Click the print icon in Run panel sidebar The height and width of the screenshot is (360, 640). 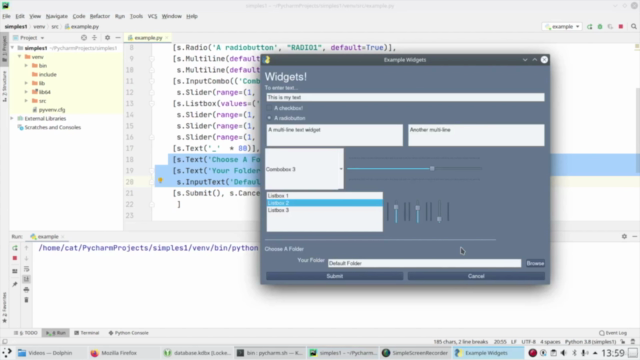27,289
